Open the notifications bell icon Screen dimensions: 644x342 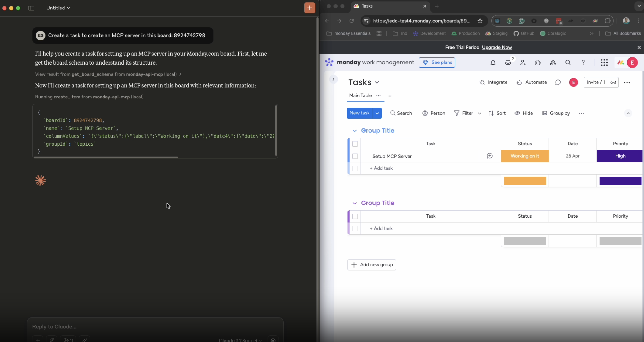pos(493,63)
